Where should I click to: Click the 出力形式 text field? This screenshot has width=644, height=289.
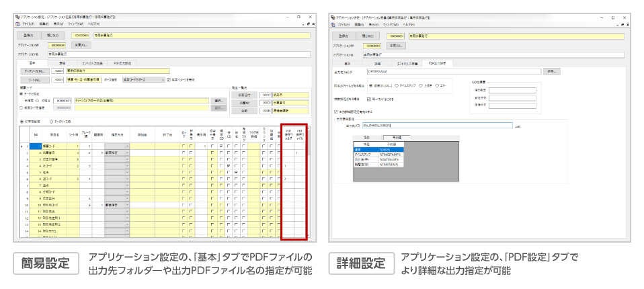click(437, 125)
